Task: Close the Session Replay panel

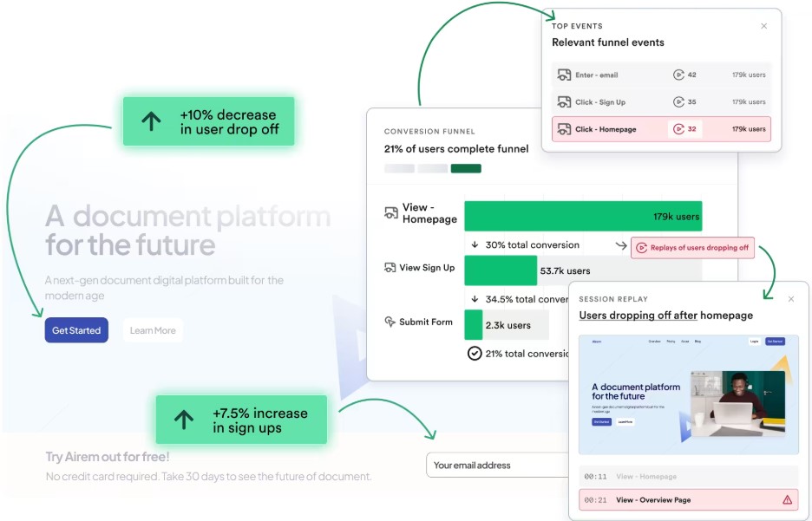Action: pyautogui.click(x=790, y=299)
